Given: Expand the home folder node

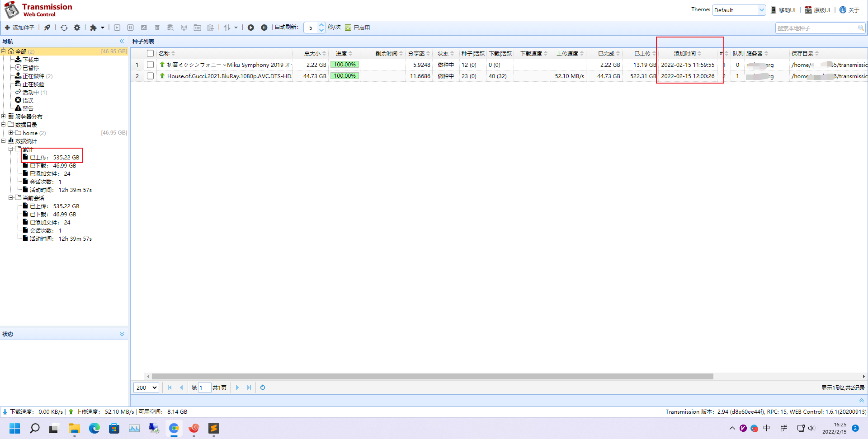Looking at the screenshot, I should [11, 133].
